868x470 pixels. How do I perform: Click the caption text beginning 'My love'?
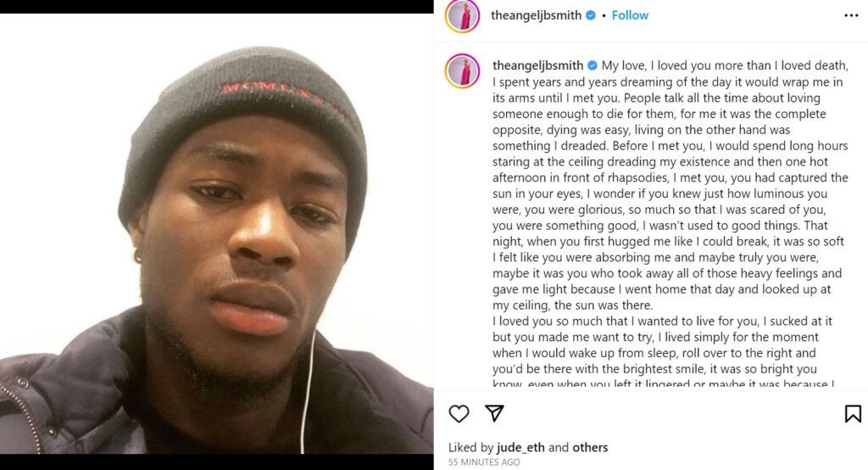[670, 185]
